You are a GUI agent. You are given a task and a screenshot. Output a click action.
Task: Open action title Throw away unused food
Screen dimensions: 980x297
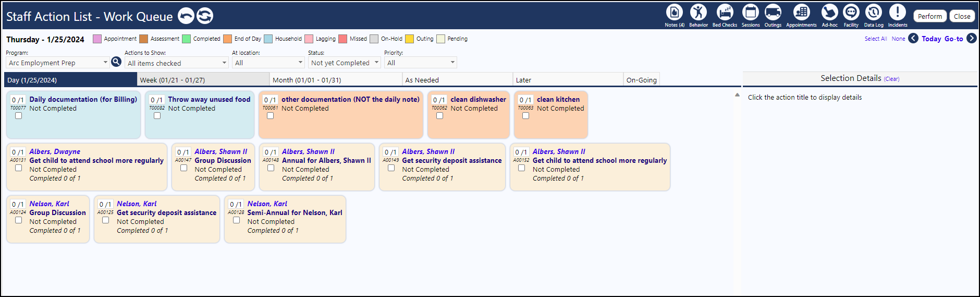(x=209, y=99)
